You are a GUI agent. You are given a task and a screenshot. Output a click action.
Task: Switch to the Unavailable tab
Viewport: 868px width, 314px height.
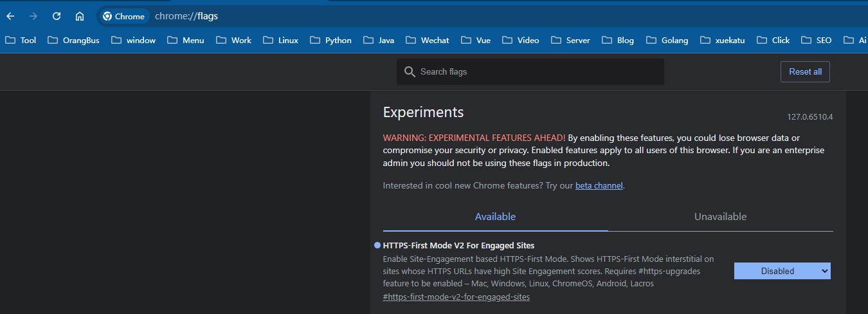(x=720, y=217)
